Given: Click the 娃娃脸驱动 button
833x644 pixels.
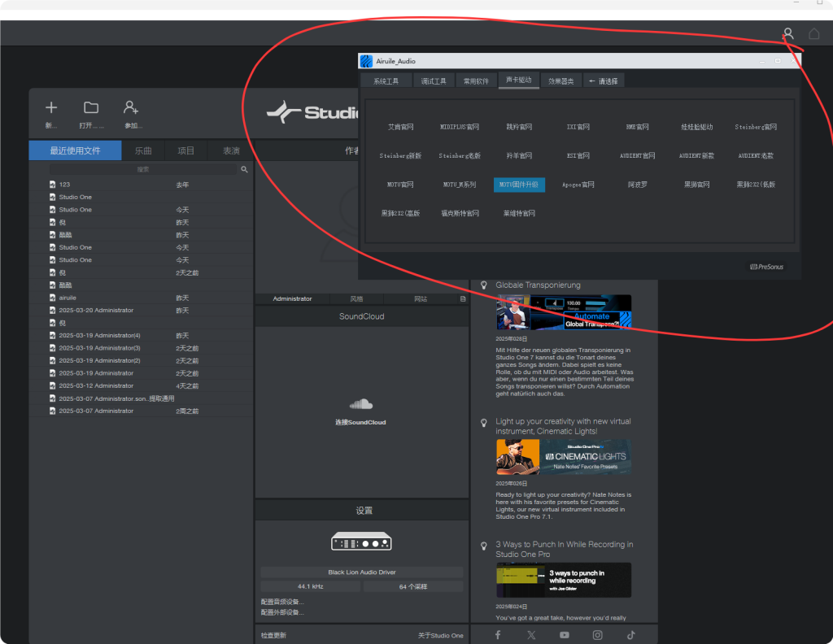Looking at the screenshot, I should (696, 127).
